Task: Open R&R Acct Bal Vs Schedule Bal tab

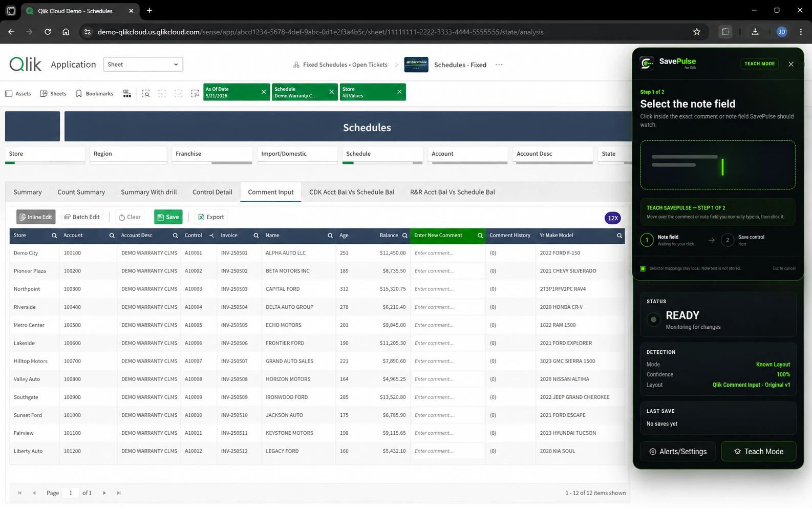Action: (x=453, y=192)
